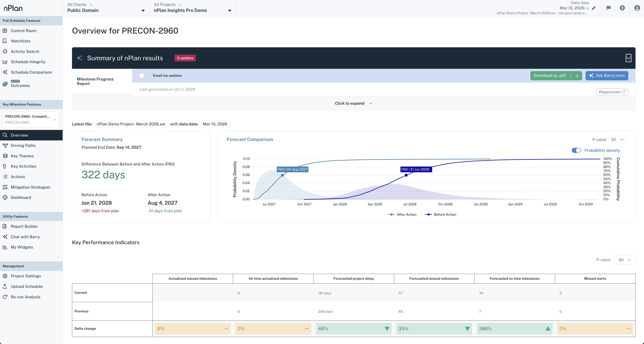Collapse the Summary of nPlan results panel
The image size is (644, 344).
pos(628,58)
